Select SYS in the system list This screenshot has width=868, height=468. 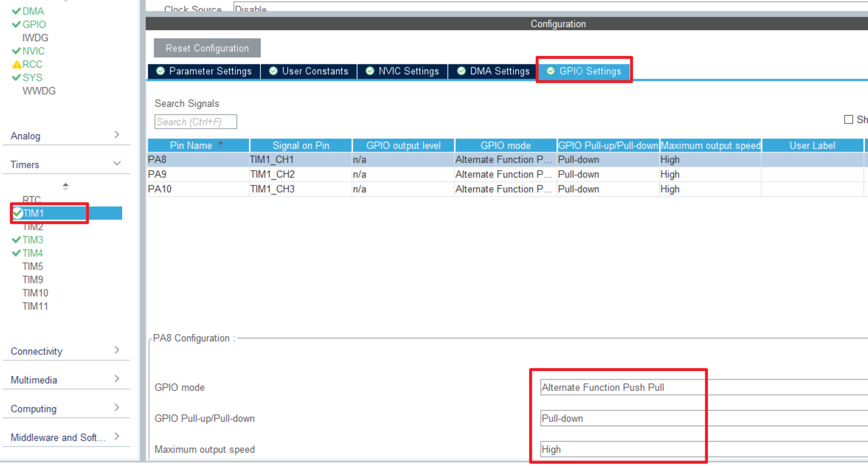[x=32, y=77]
